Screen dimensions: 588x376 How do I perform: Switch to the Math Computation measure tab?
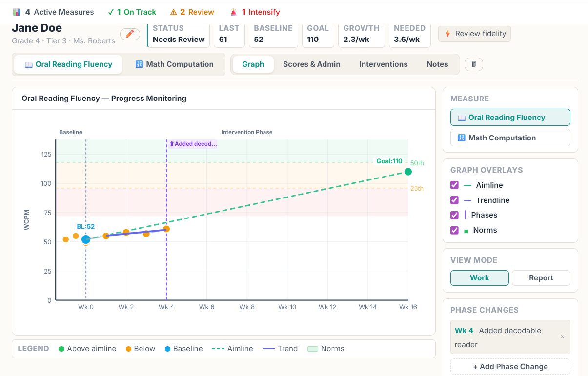click(x=174, y=64)
